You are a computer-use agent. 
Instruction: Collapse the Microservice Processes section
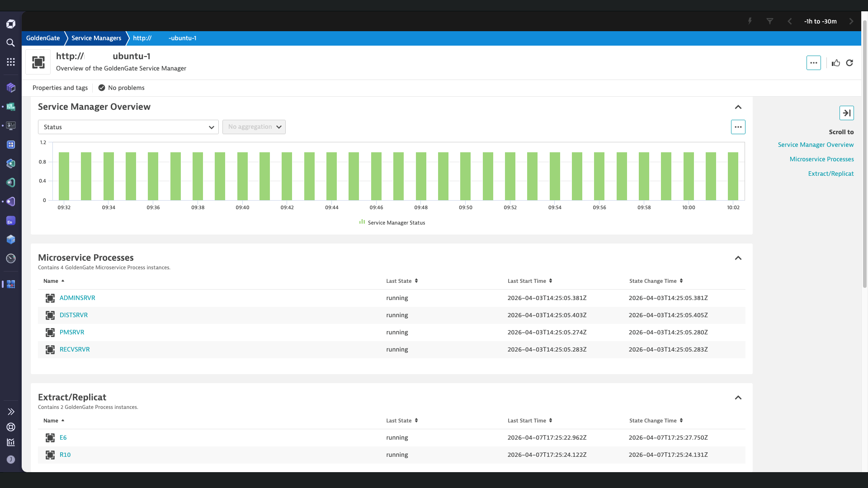(x=738, y=258)
